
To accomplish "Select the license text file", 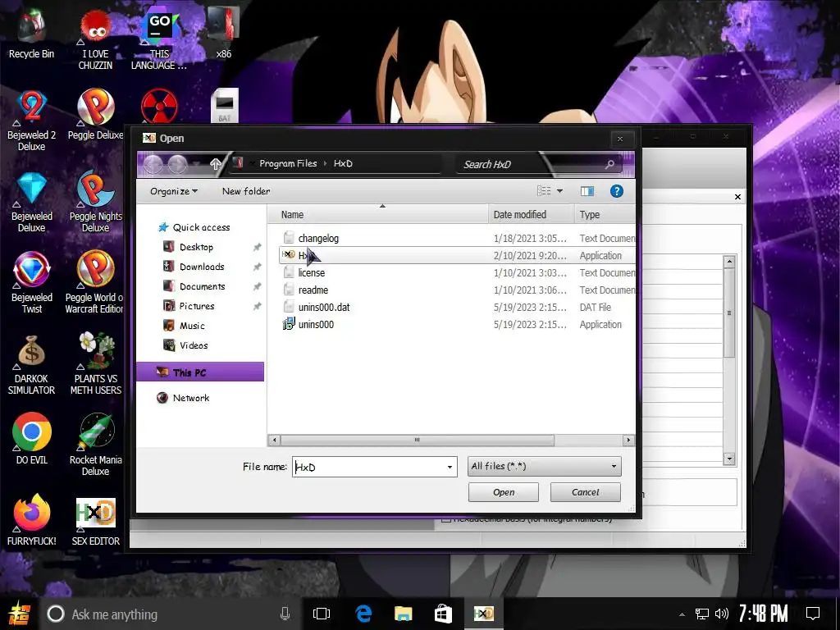I will pyautogui.click(x=311, y=272).
